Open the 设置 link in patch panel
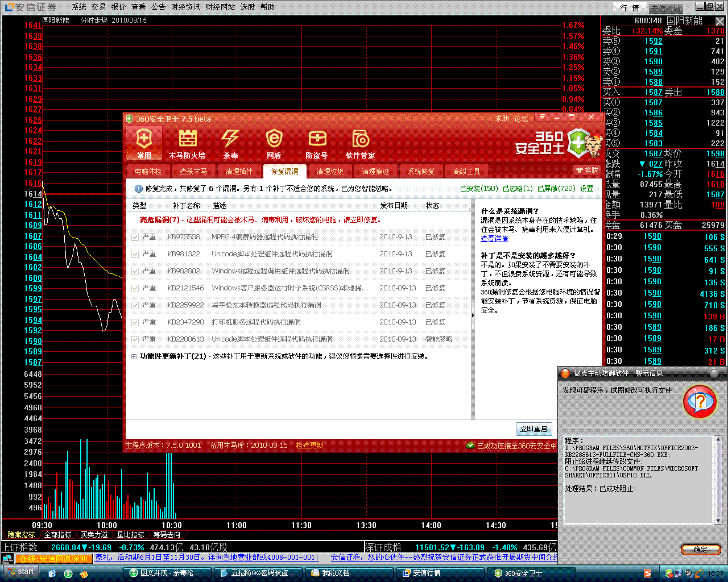The image size is (728, 582). pyautogui.click(x=586, y=189)
